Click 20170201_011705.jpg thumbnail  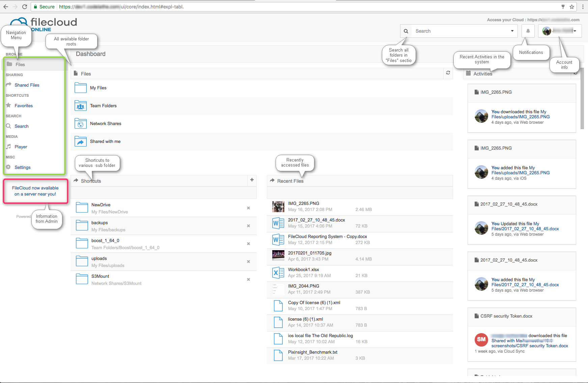[278, 256]
